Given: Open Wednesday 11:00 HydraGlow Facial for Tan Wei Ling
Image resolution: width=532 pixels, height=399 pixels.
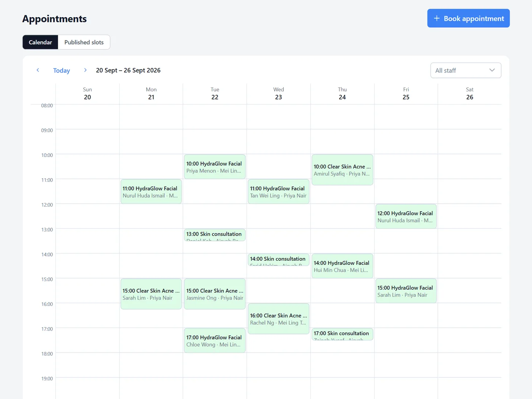Looking at the screenshot, I should point(279,192).
